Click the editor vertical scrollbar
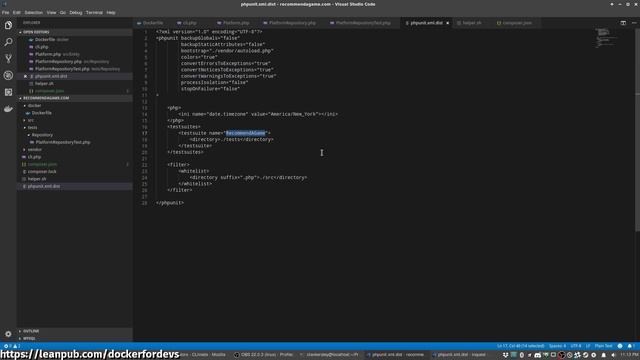Screen dimensions: 640x360 [x=637, y=131]
